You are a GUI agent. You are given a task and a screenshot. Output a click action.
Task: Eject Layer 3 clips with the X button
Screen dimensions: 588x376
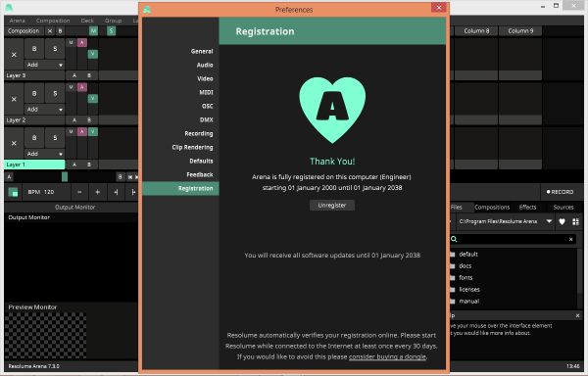click(14, 55)
